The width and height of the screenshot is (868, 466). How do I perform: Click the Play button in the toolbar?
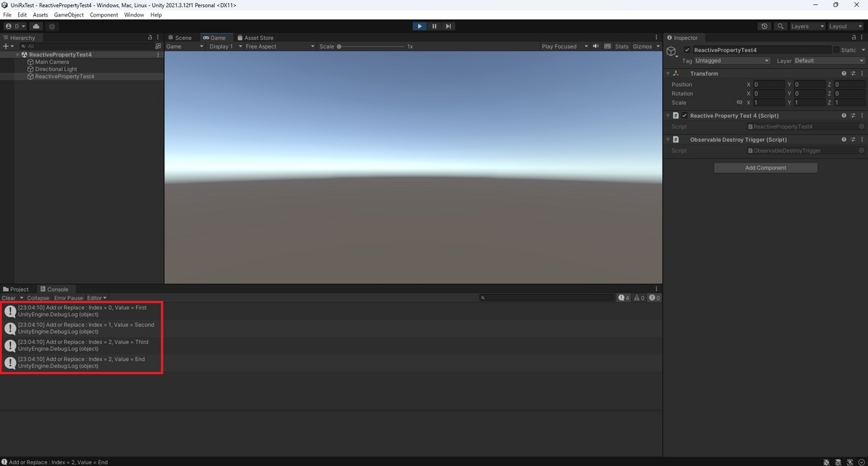tap(420, 26)
